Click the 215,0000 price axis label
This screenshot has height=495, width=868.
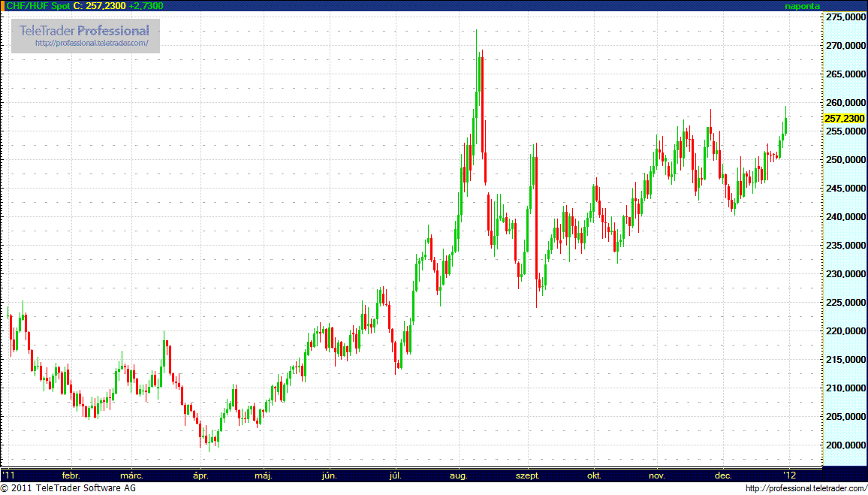845,360
